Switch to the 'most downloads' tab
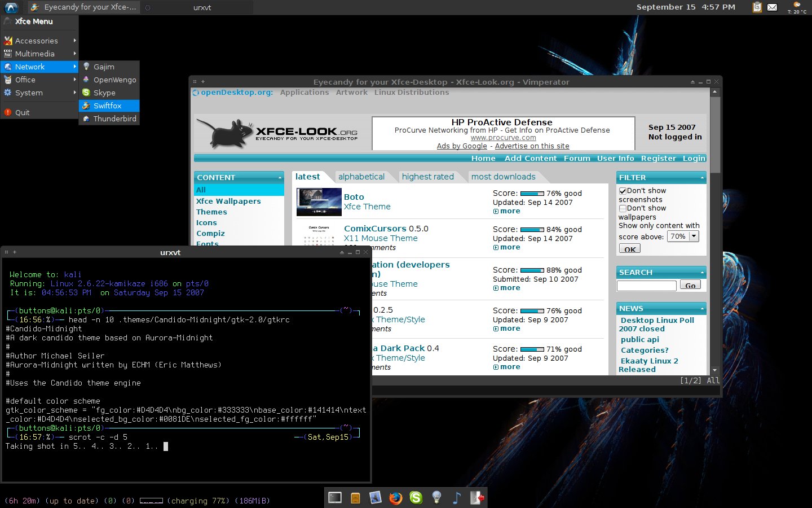This screenshot has height=508, width=812. (503, 177)
